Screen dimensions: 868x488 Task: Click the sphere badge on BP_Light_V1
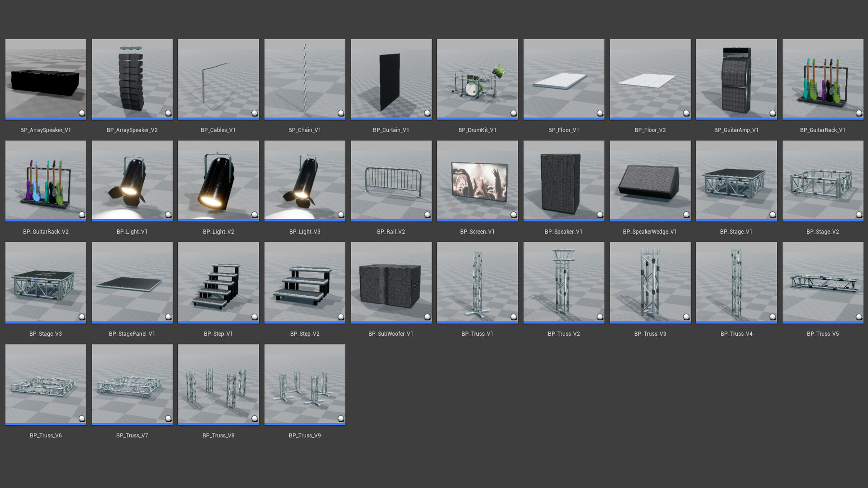(x=168, y=214)
